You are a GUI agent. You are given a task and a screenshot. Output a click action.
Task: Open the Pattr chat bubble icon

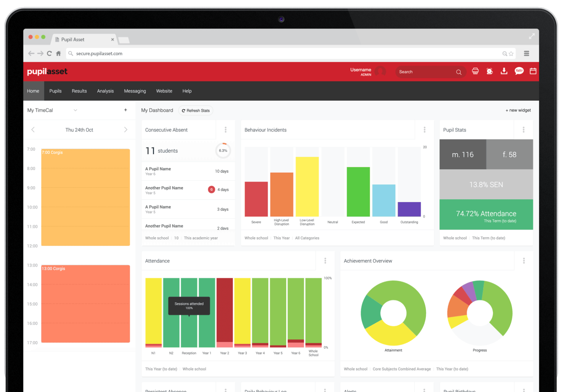519,71
